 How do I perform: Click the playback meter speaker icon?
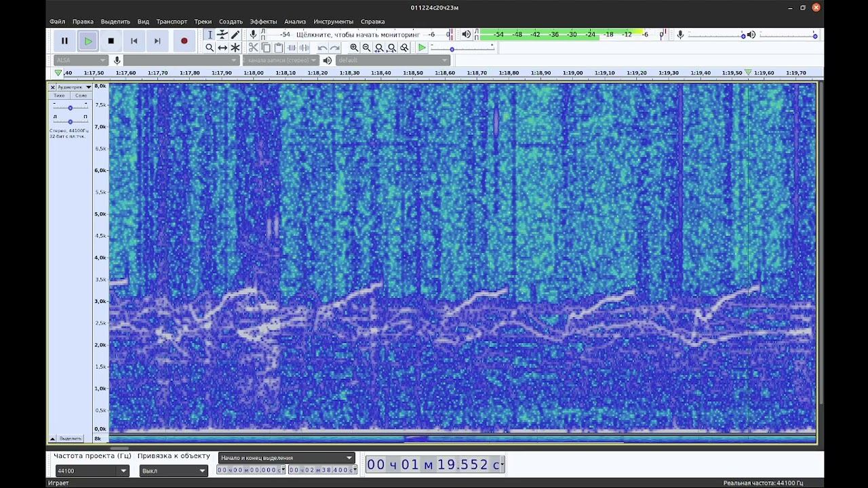[466, 34]
